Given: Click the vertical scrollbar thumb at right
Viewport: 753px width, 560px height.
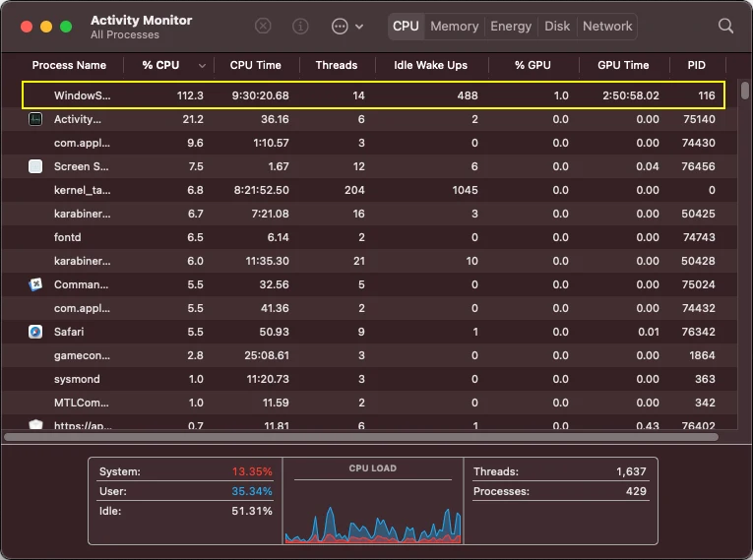Looking at the screenshot, I should point(745,91).
